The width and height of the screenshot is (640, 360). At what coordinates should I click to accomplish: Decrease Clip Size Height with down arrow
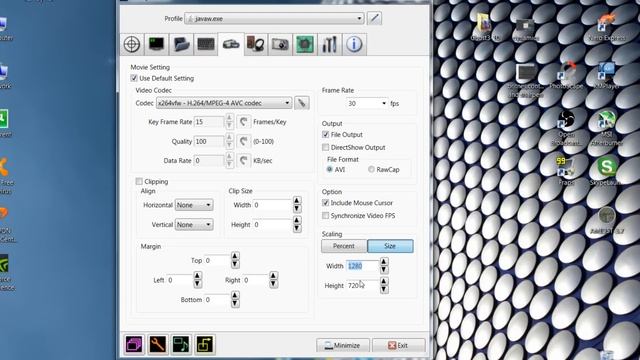(x=297, y=229)
